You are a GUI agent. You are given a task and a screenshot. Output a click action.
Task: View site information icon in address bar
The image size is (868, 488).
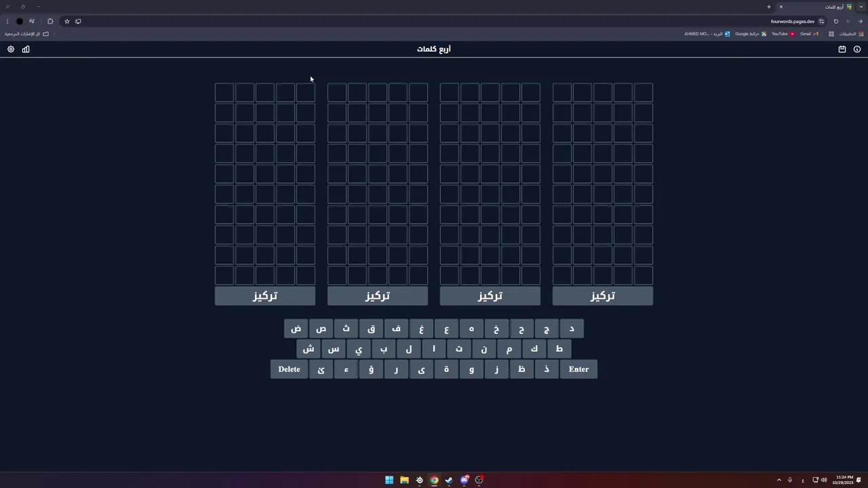coord(821,21)
